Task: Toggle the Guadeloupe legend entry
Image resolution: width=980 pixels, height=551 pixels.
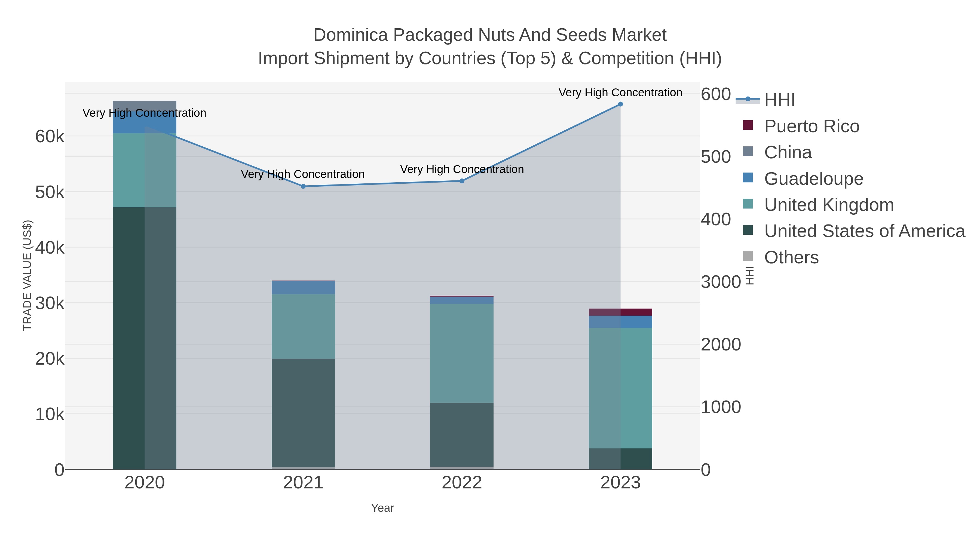Action: tap(803, 178)
